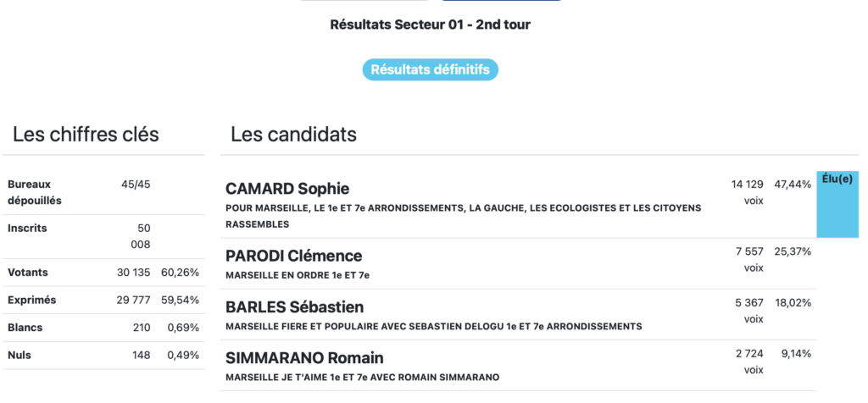868x403 pixels.
Task: Select the Blancs row label
Action: [x=25, y=328]
